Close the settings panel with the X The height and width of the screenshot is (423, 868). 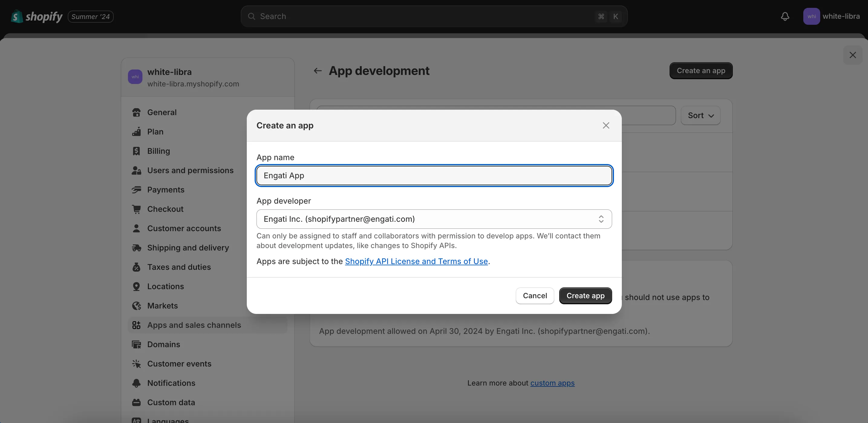pyautogui.click(x=853, y=55)
